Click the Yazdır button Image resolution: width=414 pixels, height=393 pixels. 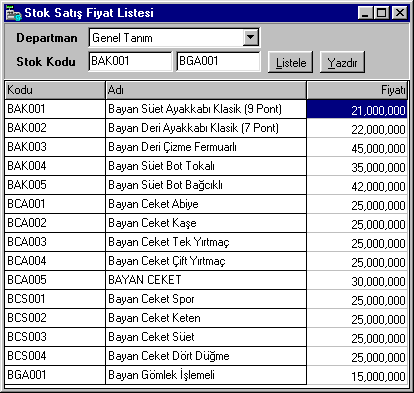coord(342,62)
